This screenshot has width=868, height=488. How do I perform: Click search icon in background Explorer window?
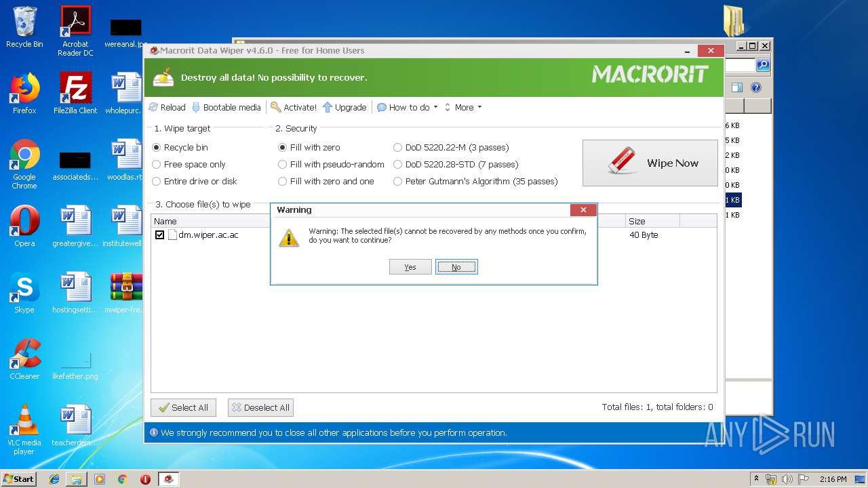coord(763,65)
